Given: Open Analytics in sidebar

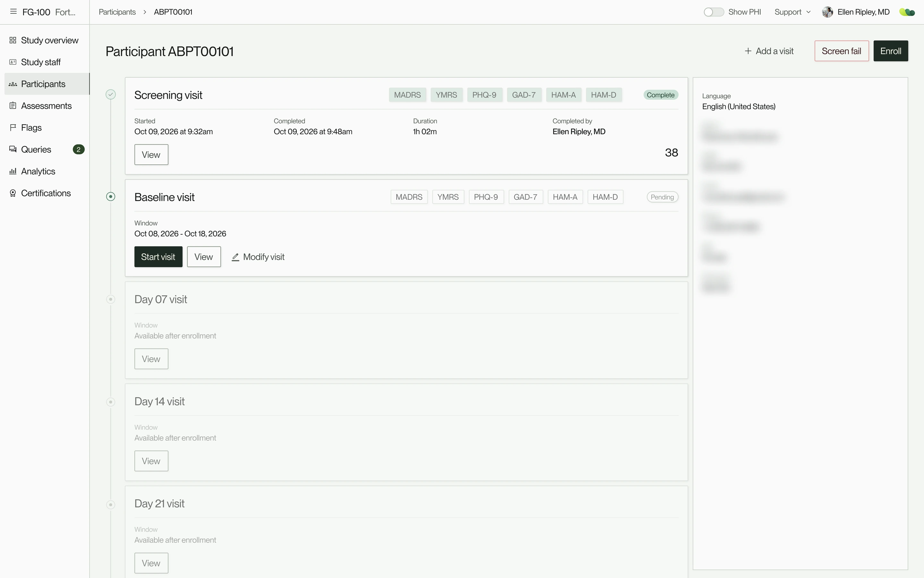Looking at the screenshot, I should tap(47, 171).
